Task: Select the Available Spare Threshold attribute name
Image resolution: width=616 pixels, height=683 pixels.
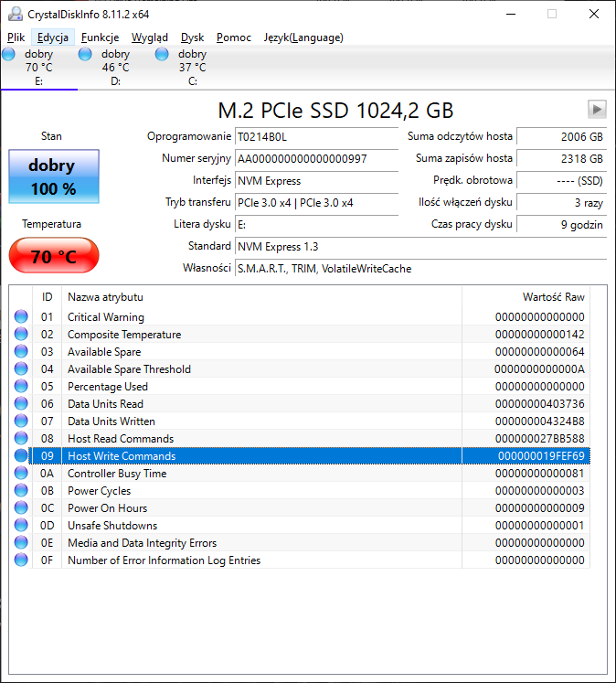Action: 129,369
